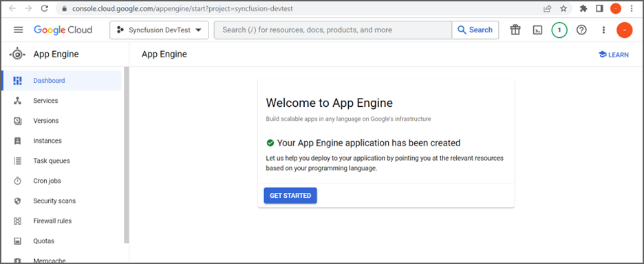Open Cron jobs sidebar item
This screenshot has height=264, width=644.
[x=62, y=181]
